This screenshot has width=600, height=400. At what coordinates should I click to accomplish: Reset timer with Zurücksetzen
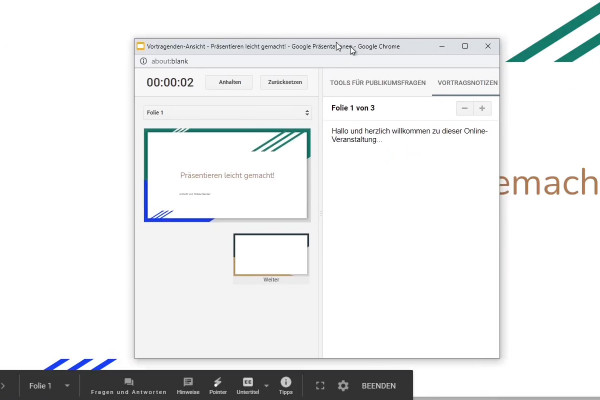[x=284, y=82]
